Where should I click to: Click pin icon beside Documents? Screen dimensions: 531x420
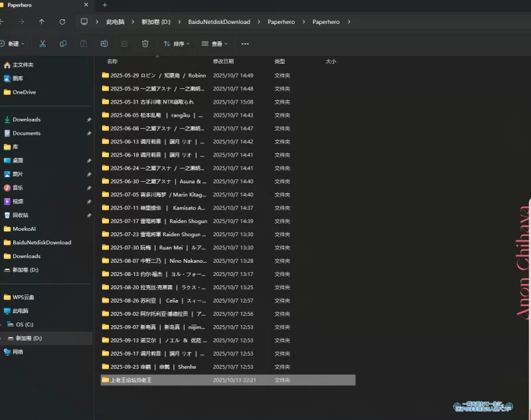[x=89, y=133]
